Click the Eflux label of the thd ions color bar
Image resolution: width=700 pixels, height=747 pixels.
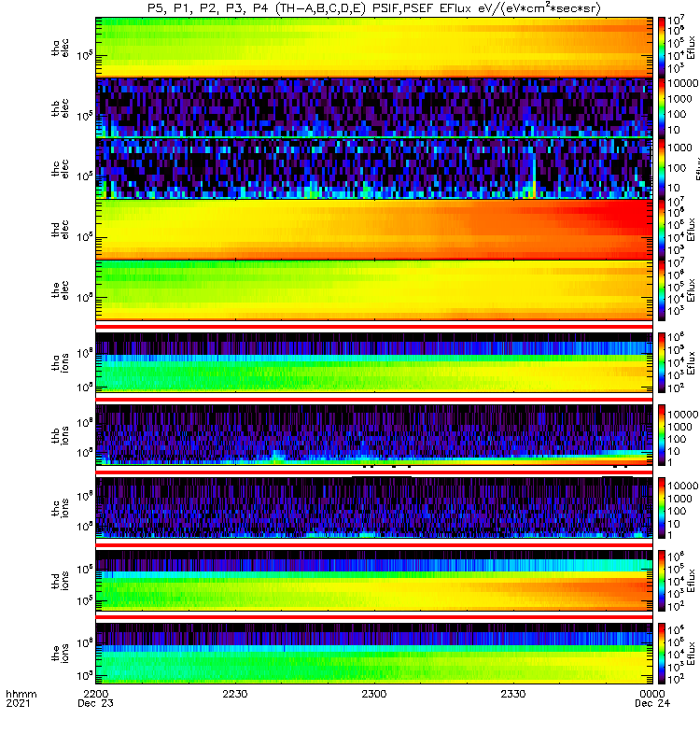click(692, 581)
